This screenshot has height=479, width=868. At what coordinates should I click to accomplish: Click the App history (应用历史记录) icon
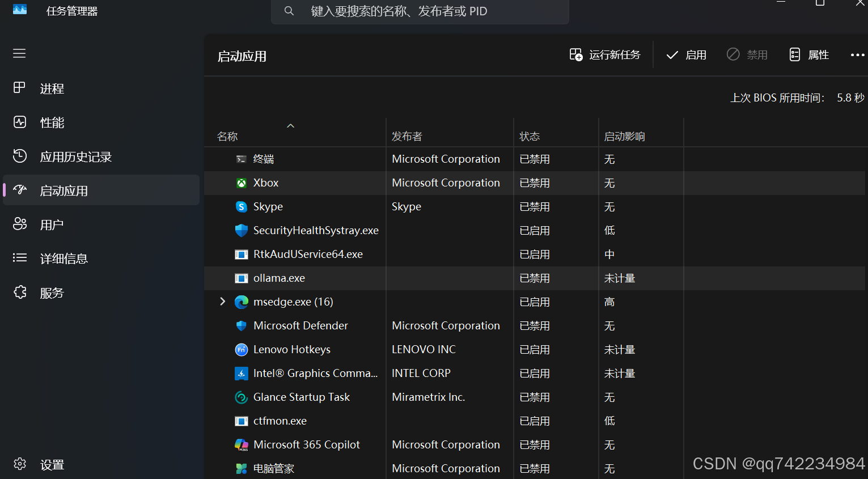[x=20, y=156]
